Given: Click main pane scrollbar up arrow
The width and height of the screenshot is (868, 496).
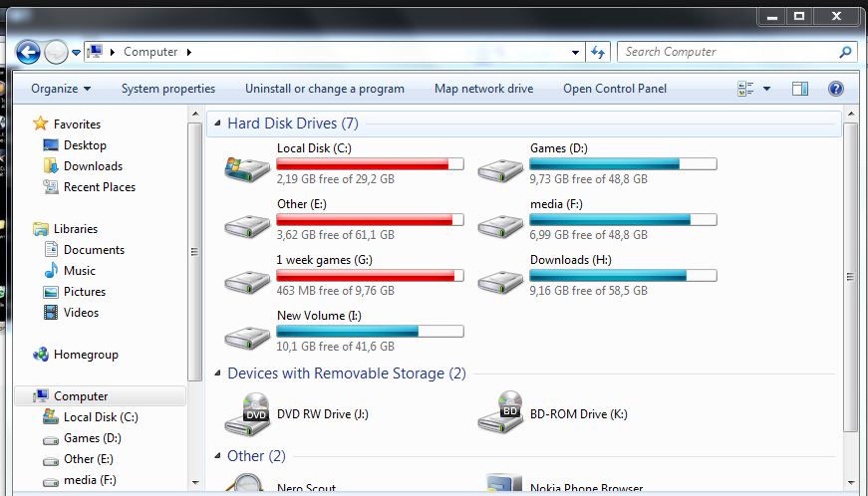Looking at the screenshot, I should point(851,114).
